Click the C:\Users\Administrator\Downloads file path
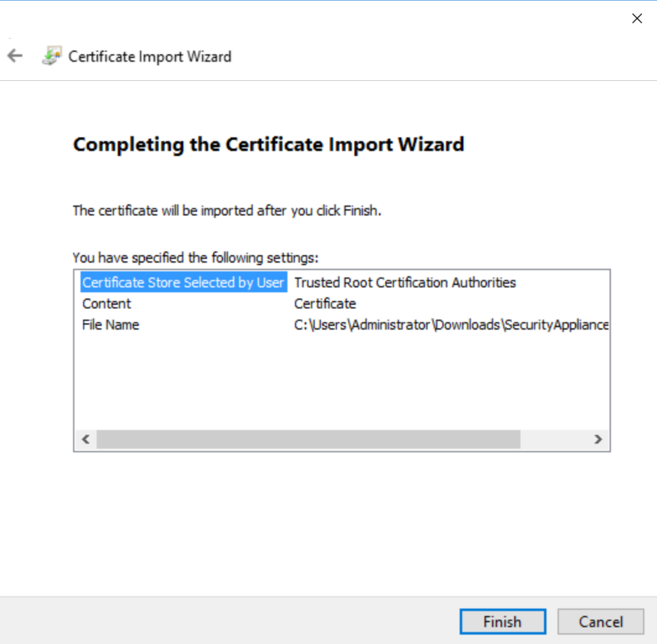This screenshot has height=644, width=657. point(451,325)
